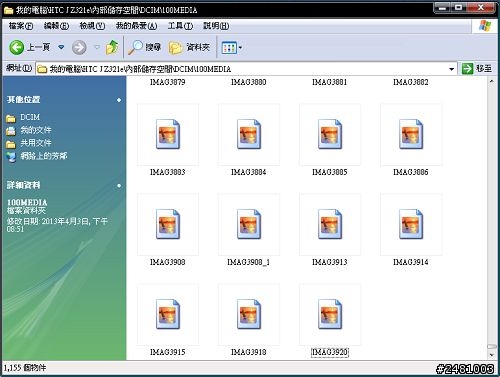This screenshot has height=377, width=500.
Task: Open the 我的最愛(A) menu
Action: 136,26
